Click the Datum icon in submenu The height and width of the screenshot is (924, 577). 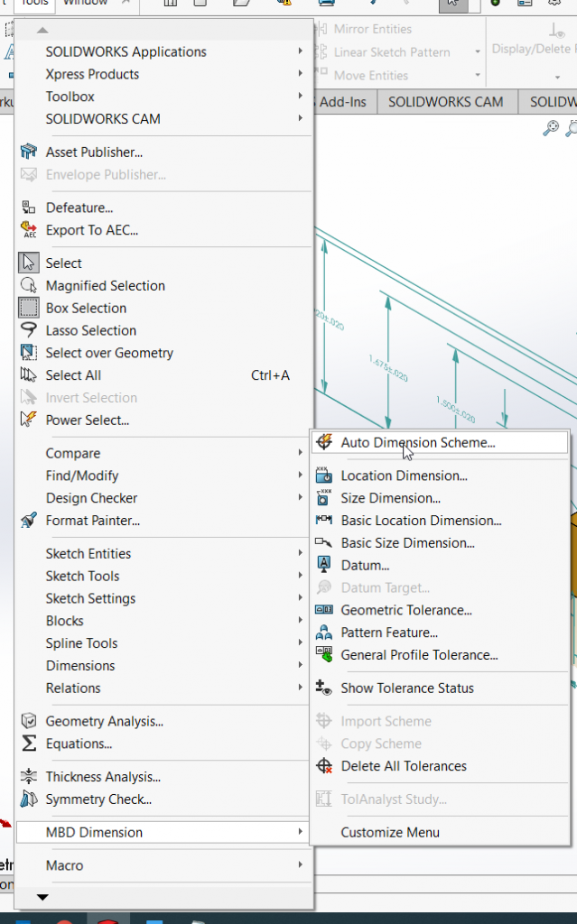324,565
